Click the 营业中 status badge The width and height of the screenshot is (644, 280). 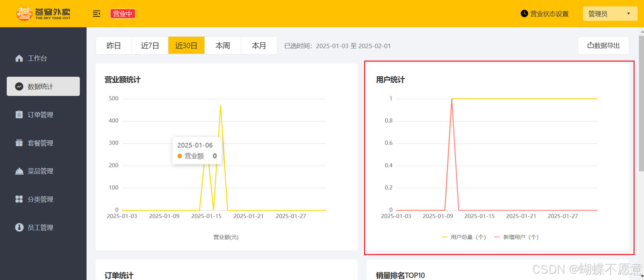[x=123, y=14]
